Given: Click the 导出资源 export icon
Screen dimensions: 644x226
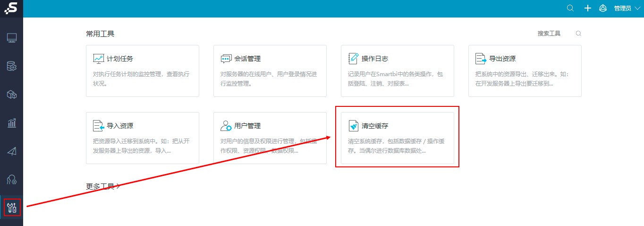Looking at the screenshot, I should click(481, 59).
